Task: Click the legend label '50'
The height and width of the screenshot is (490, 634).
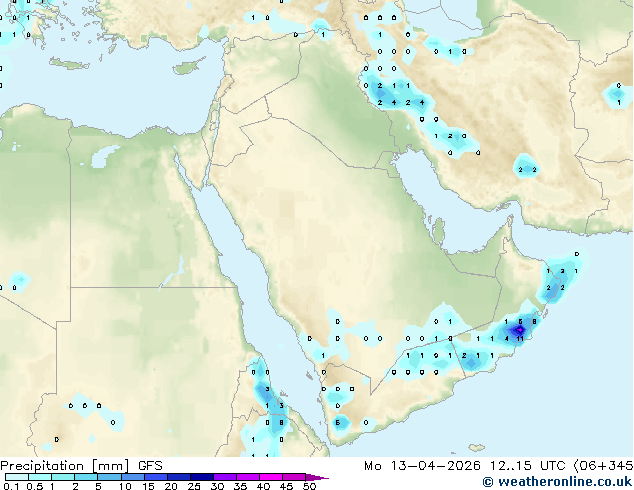Action: [x=310, y=486]
